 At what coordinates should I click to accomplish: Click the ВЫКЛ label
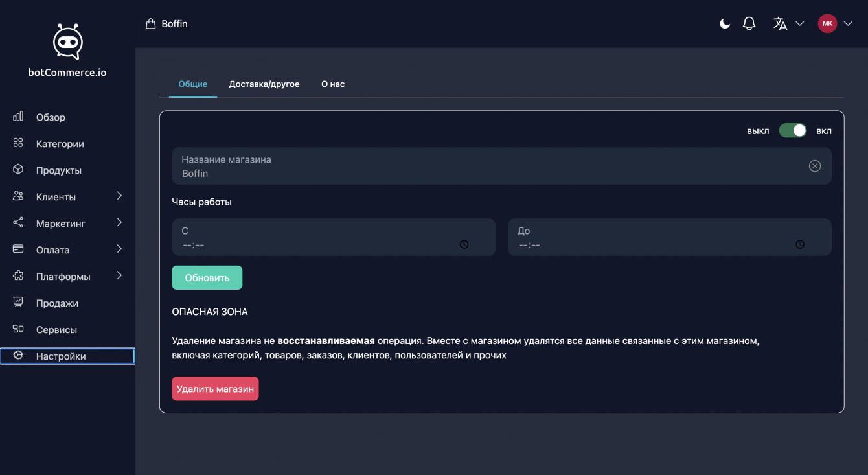coord(758,132)
